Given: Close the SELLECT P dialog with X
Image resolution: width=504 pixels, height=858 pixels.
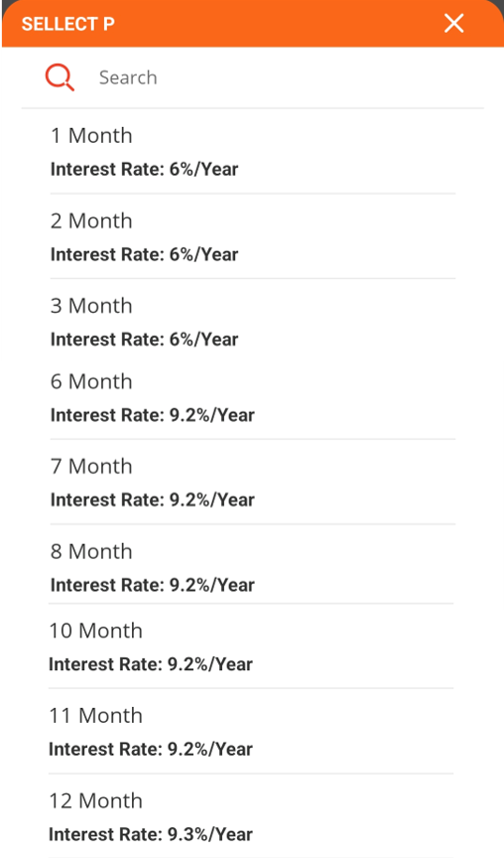Looking at the screenshot, I should pyautogui.click(x=453, y=24).
